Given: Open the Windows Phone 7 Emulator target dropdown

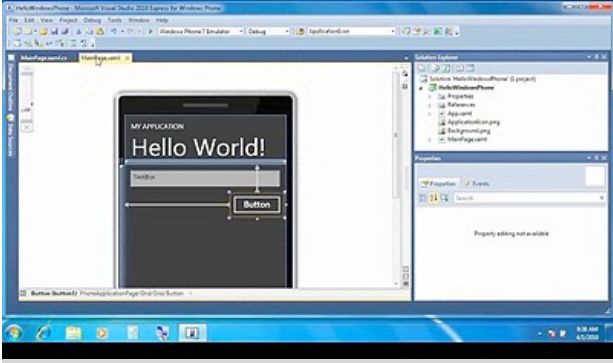Looking at the screenshot, I should click(x=241, y=31).
